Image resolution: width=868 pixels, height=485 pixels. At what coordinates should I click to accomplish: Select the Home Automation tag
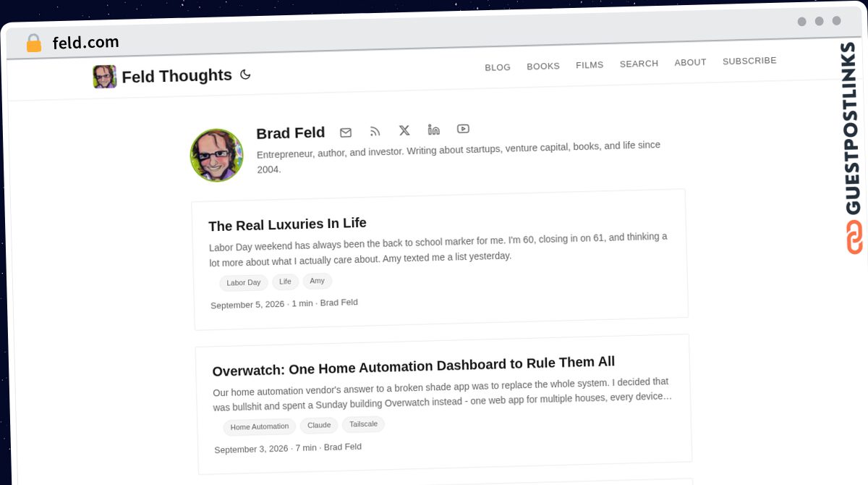(260, 426)
